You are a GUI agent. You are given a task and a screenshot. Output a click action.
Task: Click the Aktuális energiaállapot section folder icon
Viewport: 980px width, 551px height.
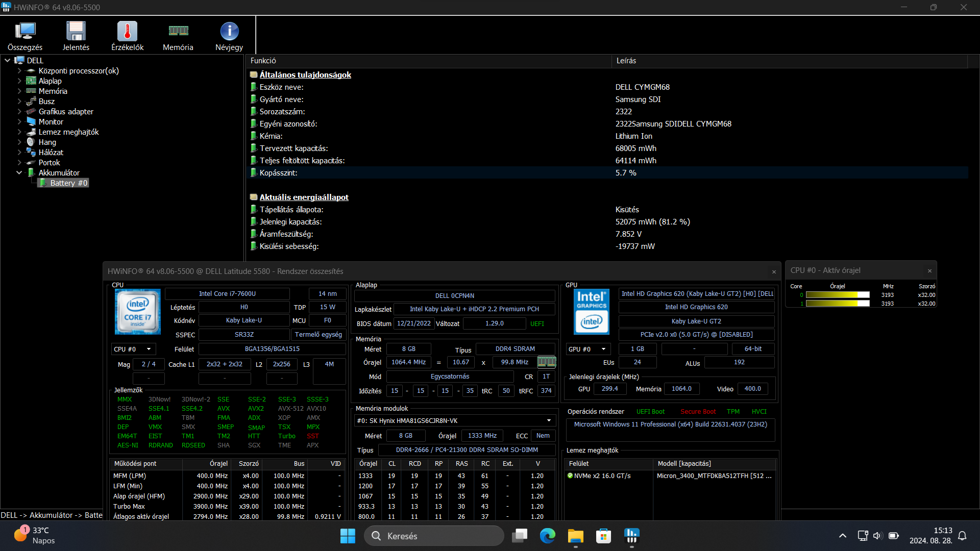(253, 197)
